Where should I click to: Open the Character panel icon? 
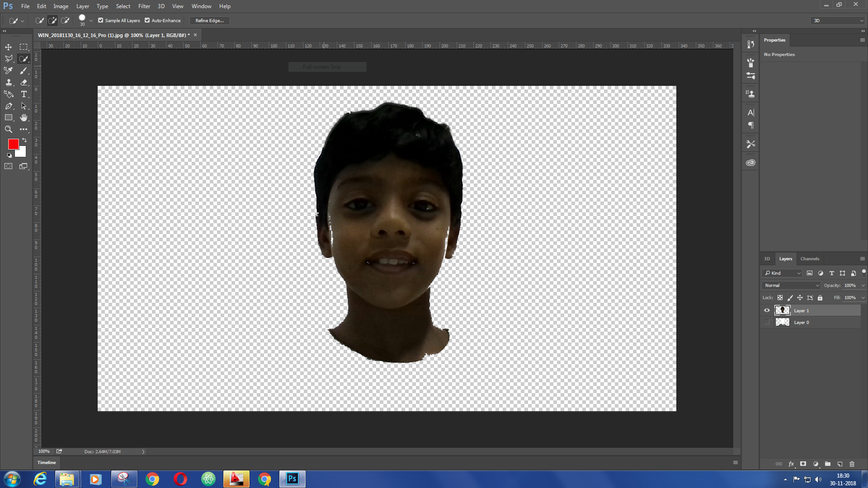(x=750, y=113)
